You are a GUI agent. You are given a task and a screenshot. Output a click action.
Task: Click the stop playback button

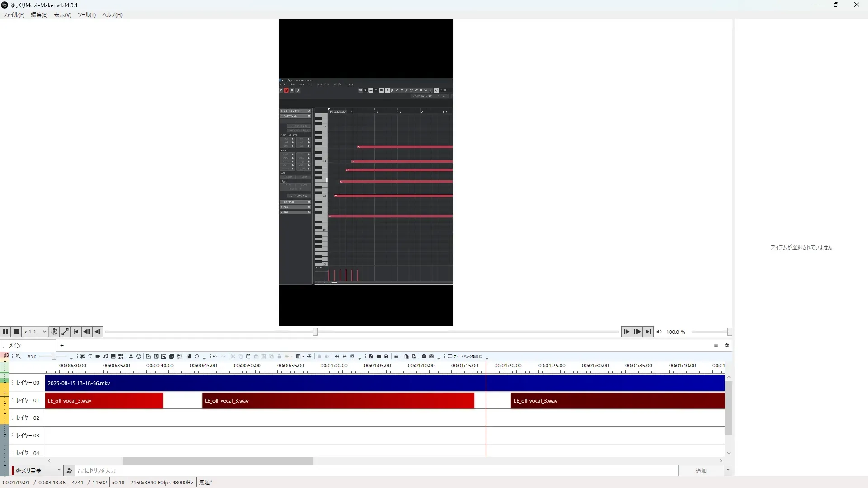coord(16,332)
